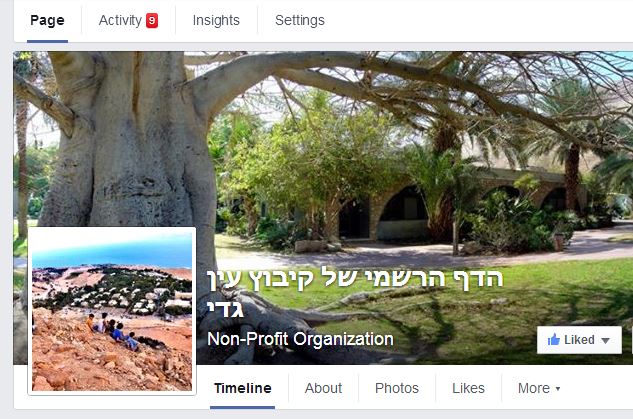Click the small arrow beside More

coord(558,389)
